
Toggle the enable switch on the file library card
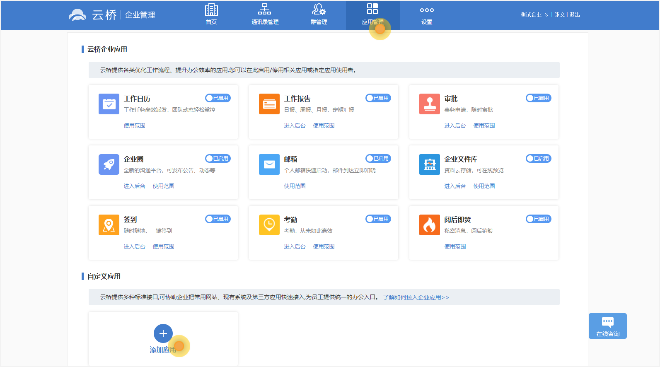(x=538, y=159)
